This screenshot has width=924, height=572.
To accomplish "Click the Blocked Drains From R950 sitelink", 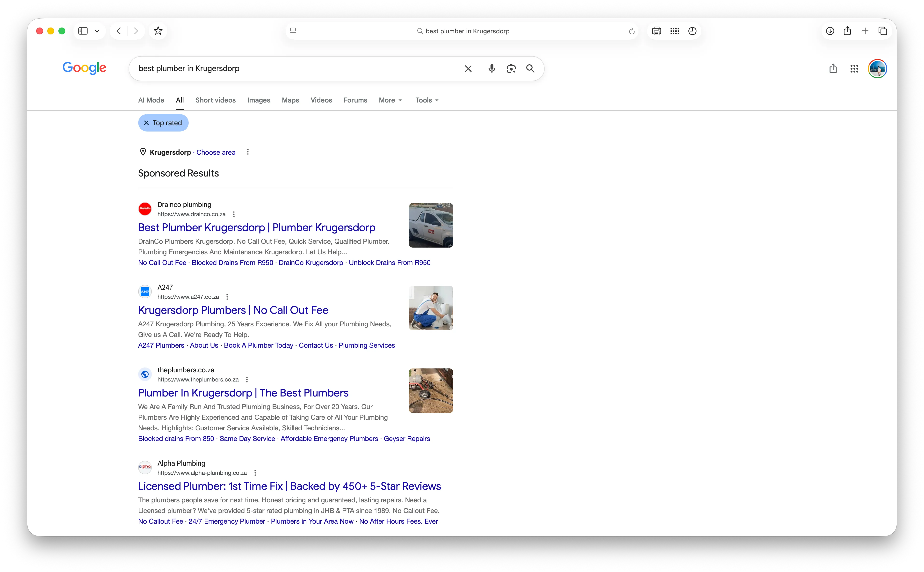I will [232, 263].
